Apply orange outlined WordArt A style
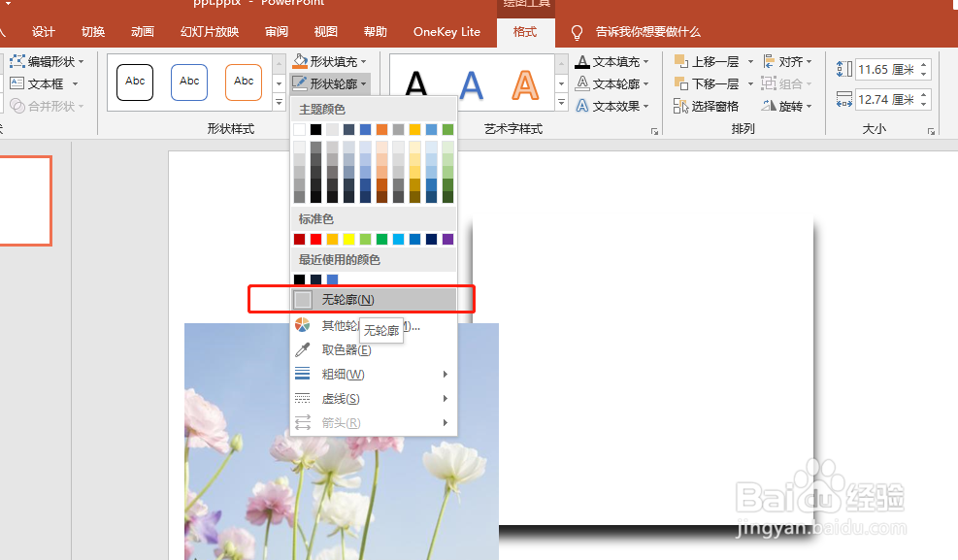Screen dimensions: 958x560 point(525,84)
